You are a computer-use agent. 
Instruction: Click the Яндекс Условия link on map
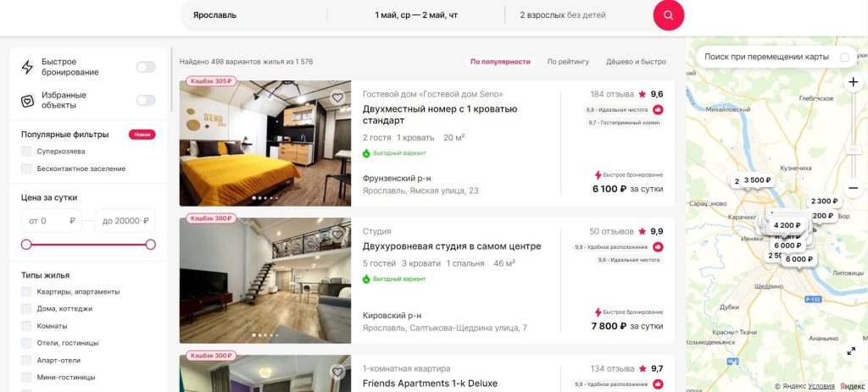(x=821, y=386)
